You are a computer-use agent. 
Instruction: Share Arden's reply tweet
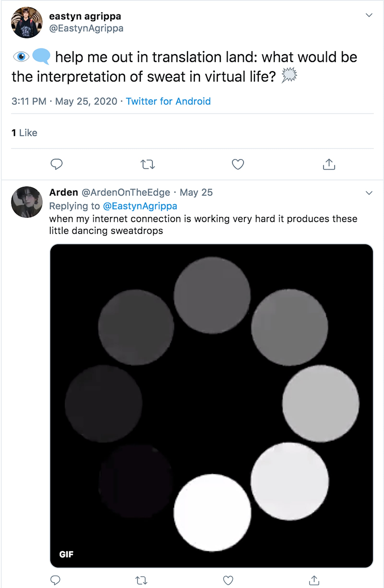pyautogui.click(x=314, y=580)
